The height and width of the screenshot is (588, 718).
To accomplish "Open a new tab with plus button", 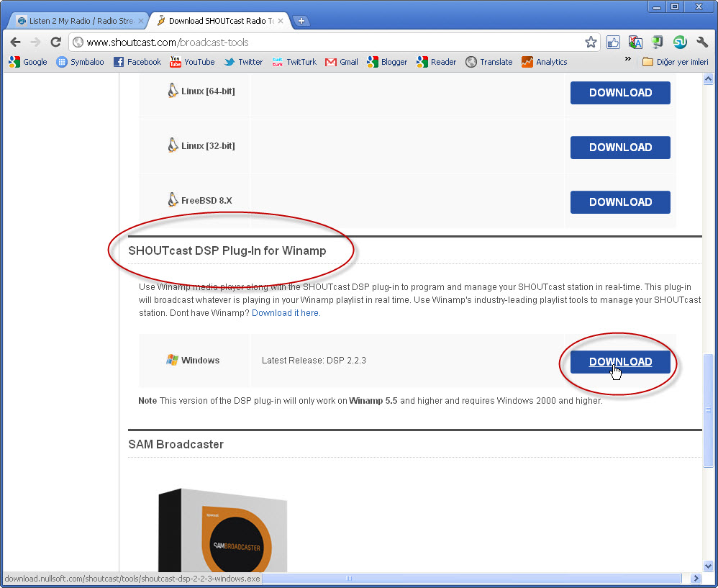I will coord(301,21).
